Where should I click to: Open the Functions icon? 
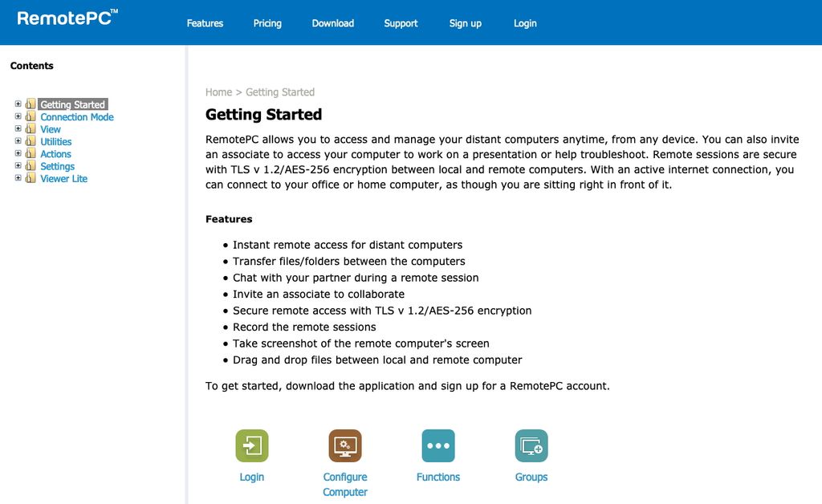(x=438, y=445)
